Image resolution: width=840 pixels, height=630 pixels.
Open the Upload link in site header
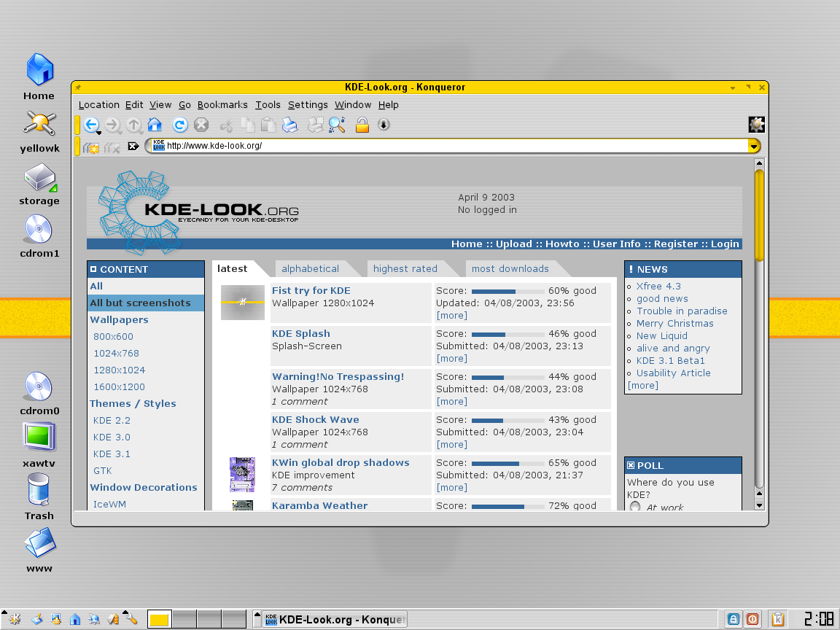pyautogui.click(x=514, y=244)
